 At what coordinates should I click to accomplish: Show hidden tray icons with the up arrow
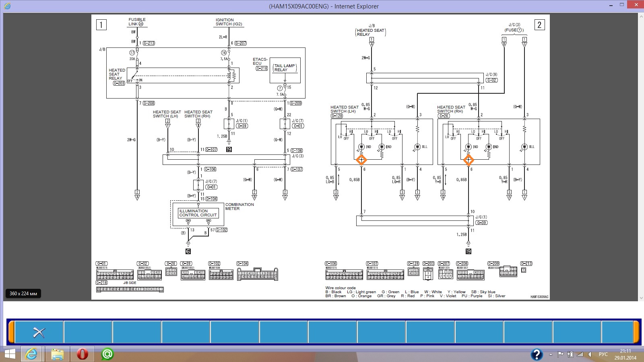pos(551,354)
